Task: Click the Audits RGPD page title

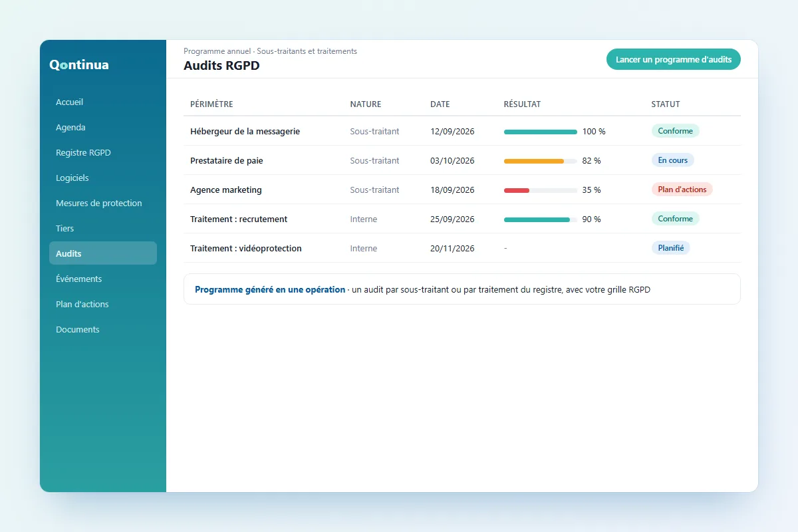Action: coord(221,66)
